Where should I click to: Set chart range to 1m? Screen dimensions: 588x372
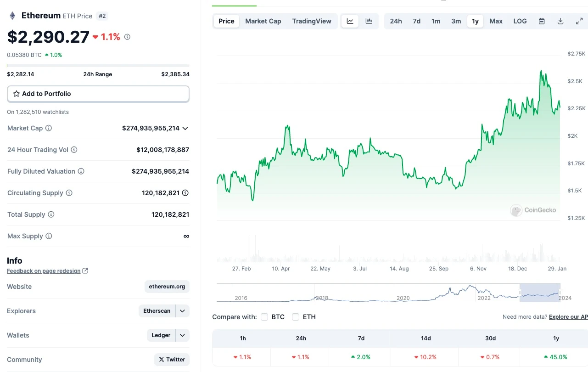pyautogui.click(x=436, y=21)
